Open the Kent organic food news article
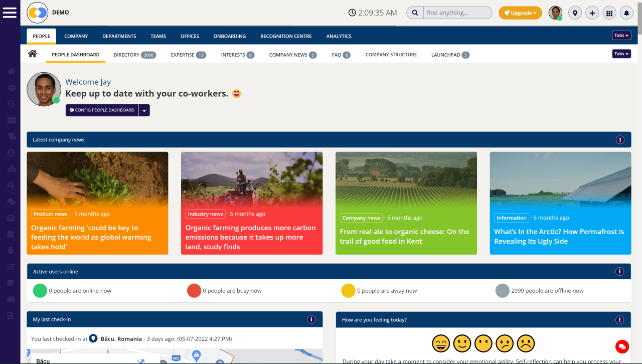 pyautogui.click(x=405, y=236)
